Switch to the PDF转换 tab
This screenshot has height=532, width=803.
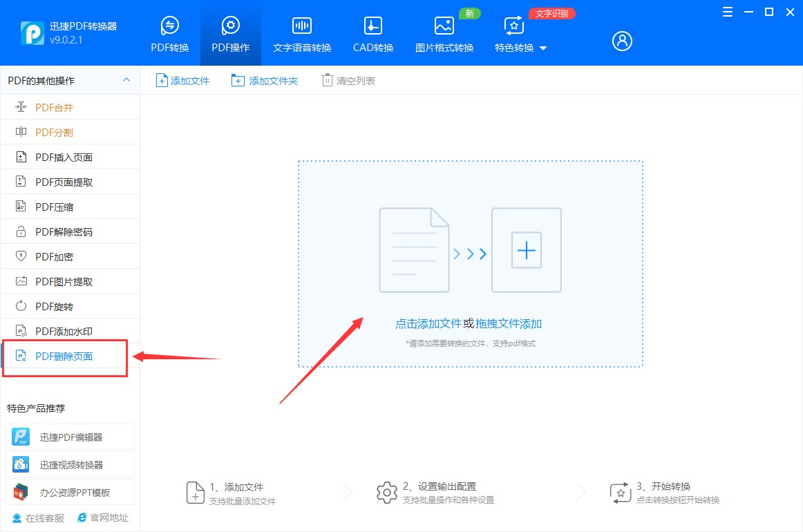pos(169,32)
